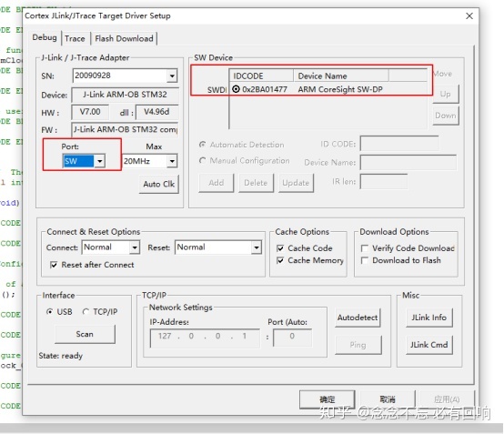This screenshot has height=434, width=504.
Task: Click the Update device button
Action: (296, 183)
